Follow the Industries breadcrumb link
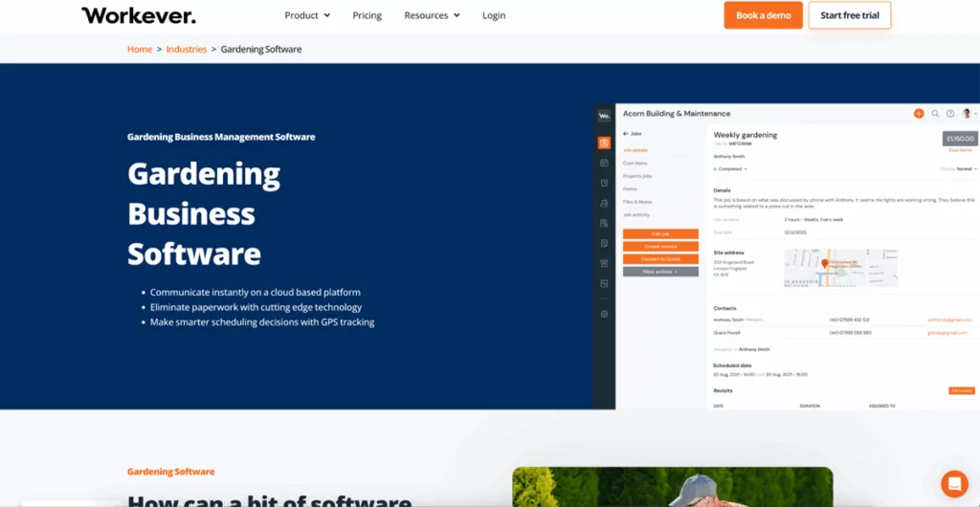 [x=186, y=49]
